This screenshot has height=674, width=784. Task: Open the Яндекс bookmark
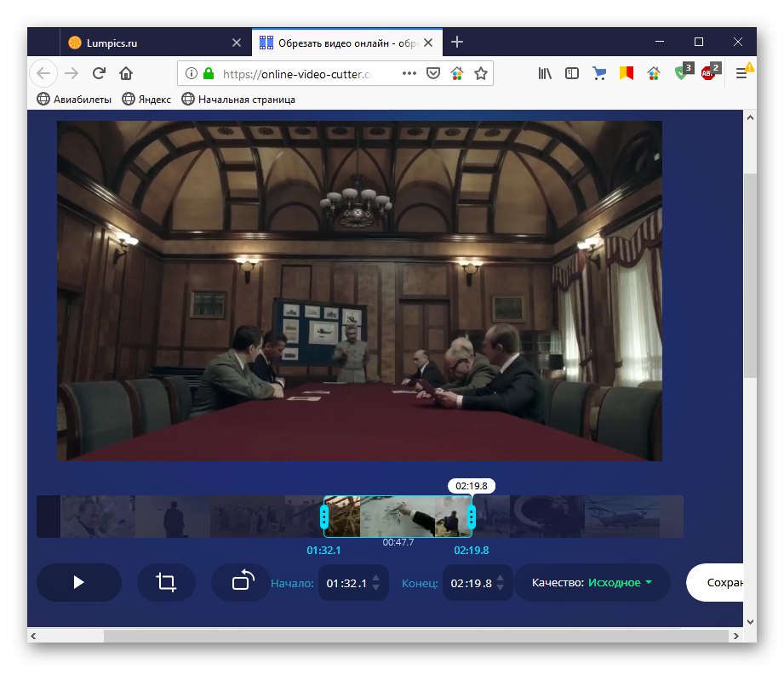pos(146,99)
